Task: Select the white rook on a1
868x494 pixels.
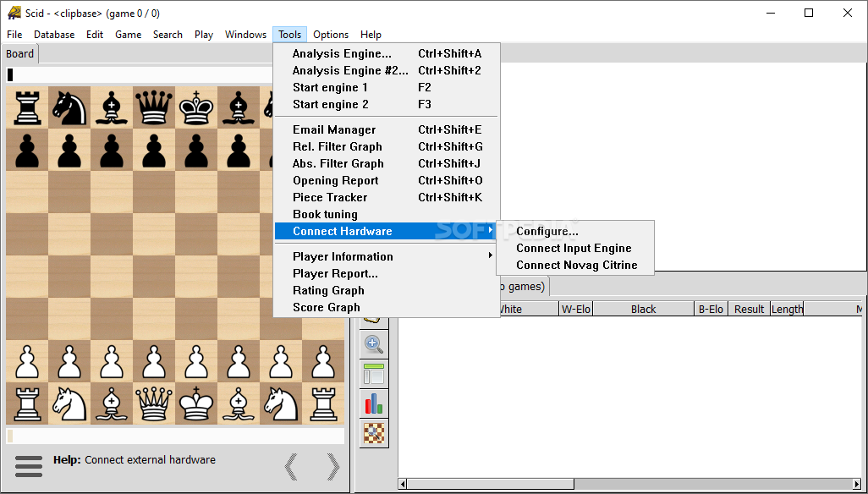Action: [x=27, y=403]
